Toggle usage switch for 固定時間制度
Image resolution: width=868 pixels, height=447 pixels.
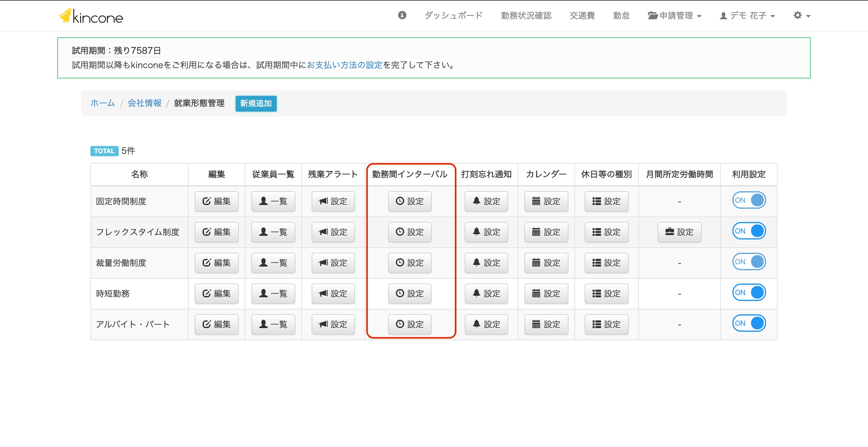(x=749, y=200)
